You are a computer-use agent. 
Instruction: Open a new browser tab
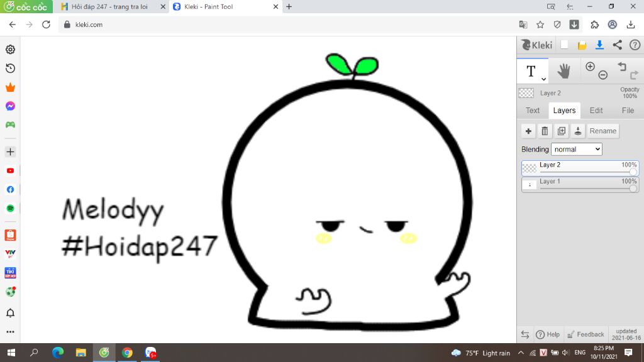point(289,6)
